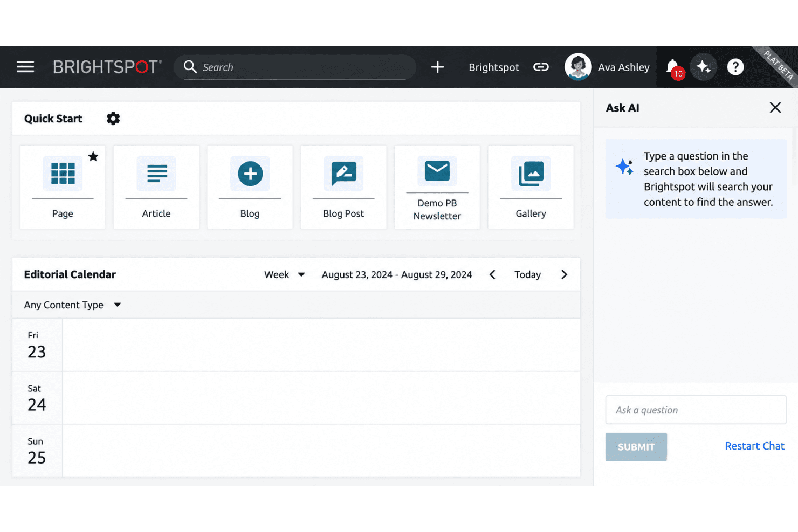798x532 pixels.
Task: Click the favorite star on Page tile
Action: coord(93,156)
